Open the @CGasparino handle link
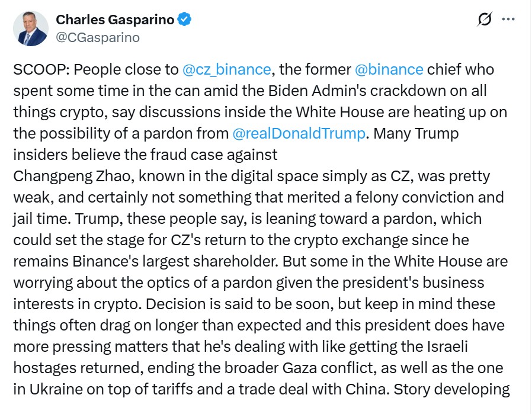This screenshot has width=532, height=414. point(98,37)
